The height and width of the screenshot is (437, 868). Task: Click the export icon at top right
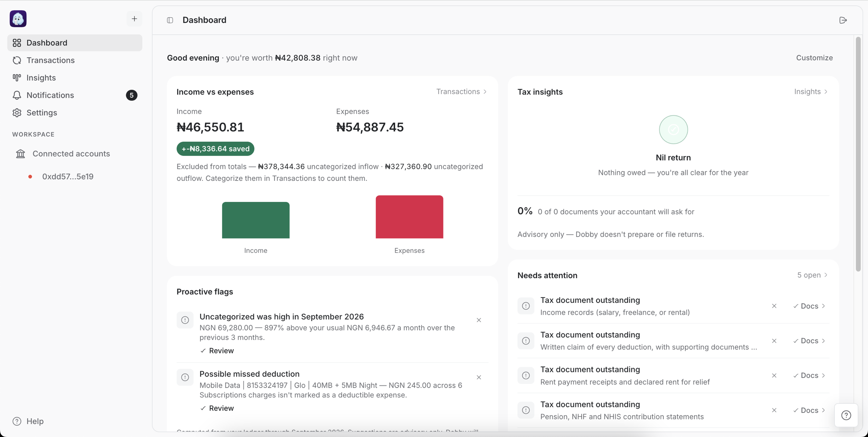843,20
